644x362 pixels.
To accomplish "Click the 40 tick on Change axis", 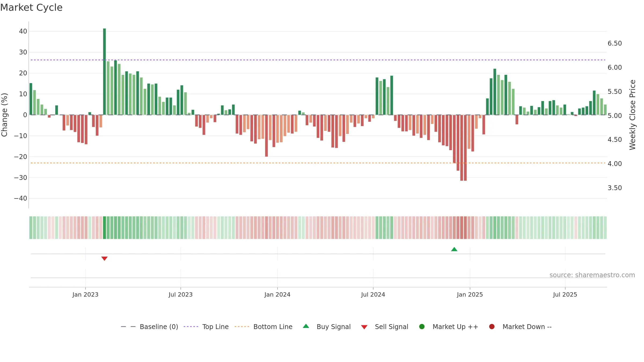I will tap(23, 31).
